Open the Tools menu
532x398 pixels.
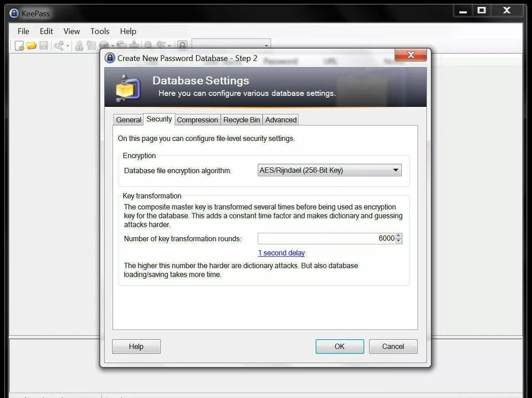coord(99,31)
